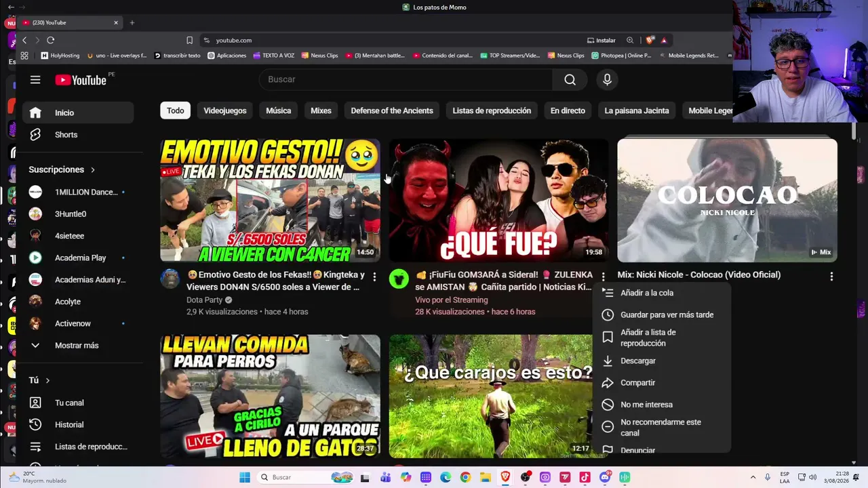
Task: Click the Brave Shields lion icon
Action: point(650,40)
